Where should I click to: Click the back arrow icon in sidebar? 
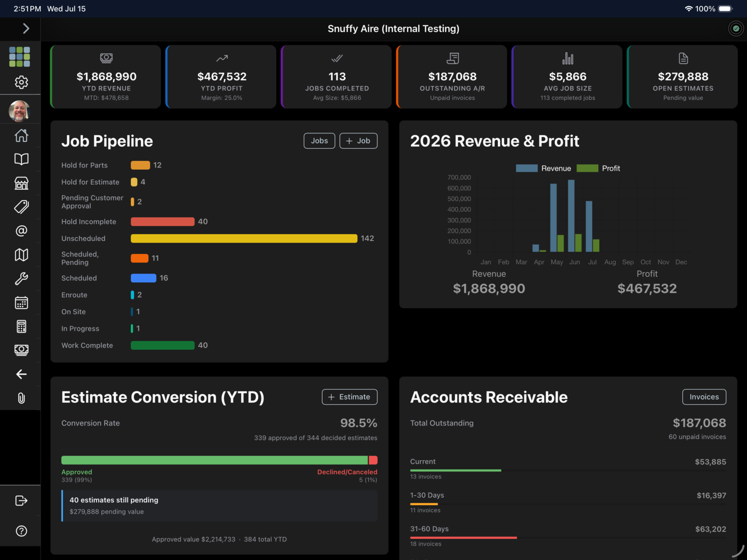coord(21,374)
